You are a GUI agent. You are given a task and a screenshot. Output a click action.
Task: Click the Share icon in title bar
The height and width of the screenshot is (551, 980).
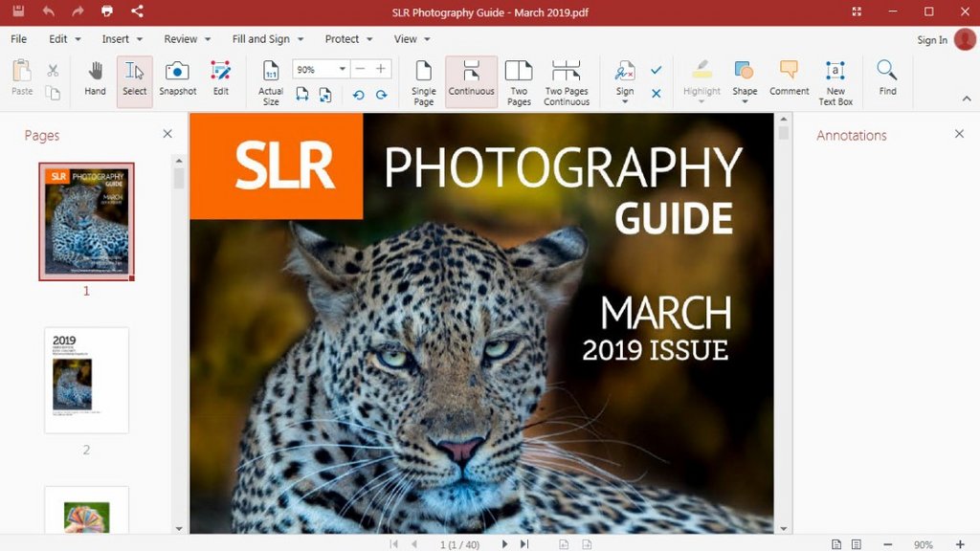[137, 11]
